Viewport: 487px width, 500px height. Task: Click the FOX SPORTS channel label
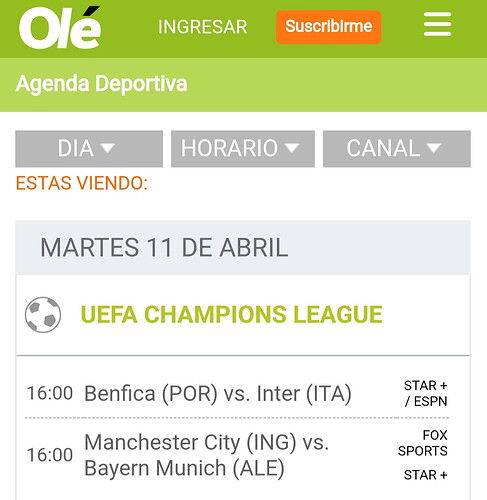(x=423, y=443)
